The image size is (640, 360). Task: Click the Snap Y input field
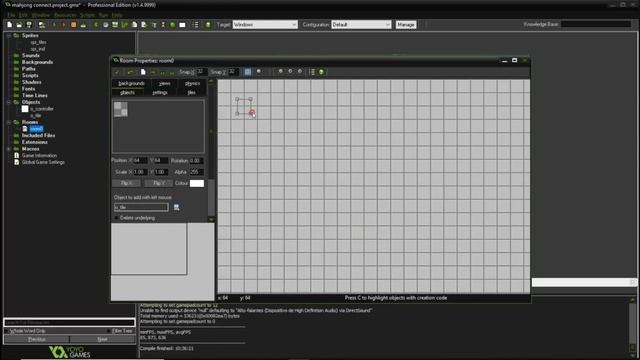233,72
